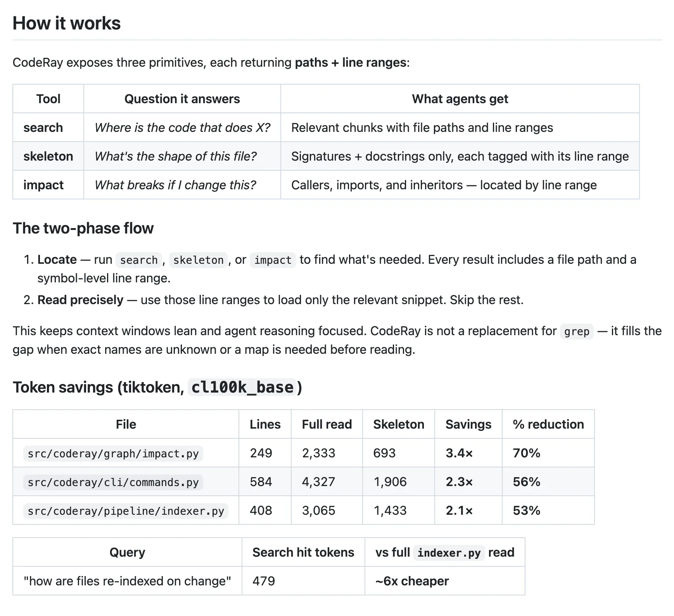
Task: Click the 'cl100k_base' code in heading
Action: [x=242, y=387]
